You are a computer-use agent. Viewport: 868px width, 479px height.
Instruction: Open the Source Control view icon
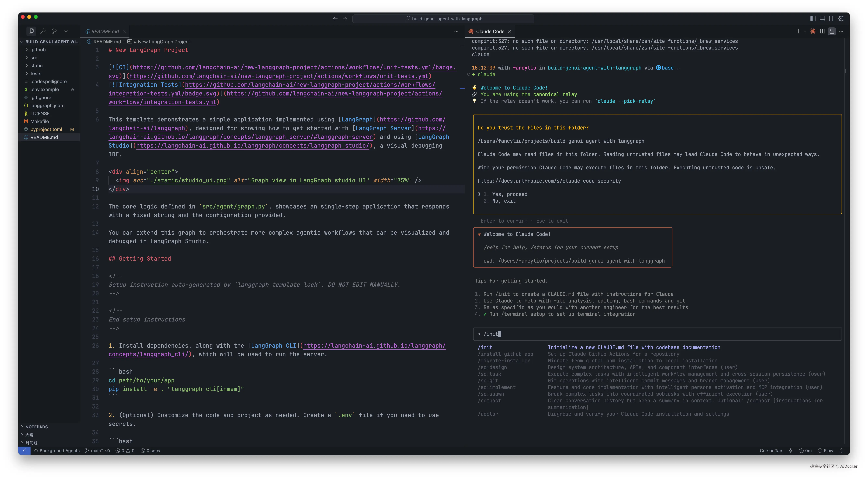point(54,31)
